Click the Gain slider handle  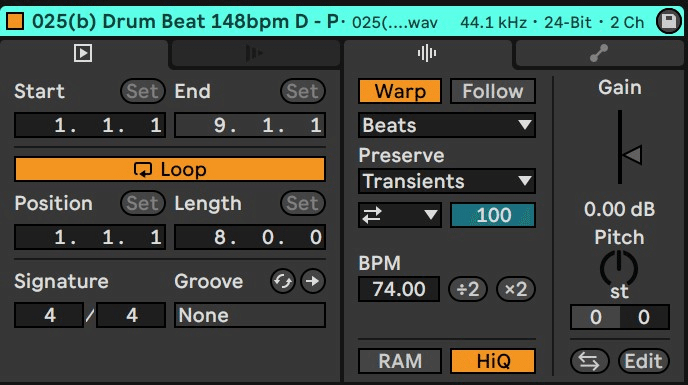tap(632, 155)
